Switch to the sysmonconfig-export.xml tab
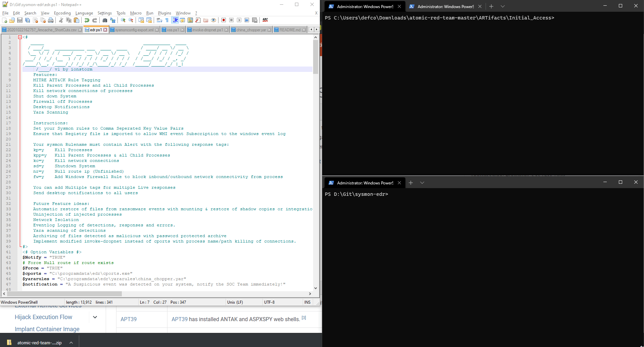Image resolution: width=644 pixels, height=347 pixels. pyautogui.click(x=134, y=30)
